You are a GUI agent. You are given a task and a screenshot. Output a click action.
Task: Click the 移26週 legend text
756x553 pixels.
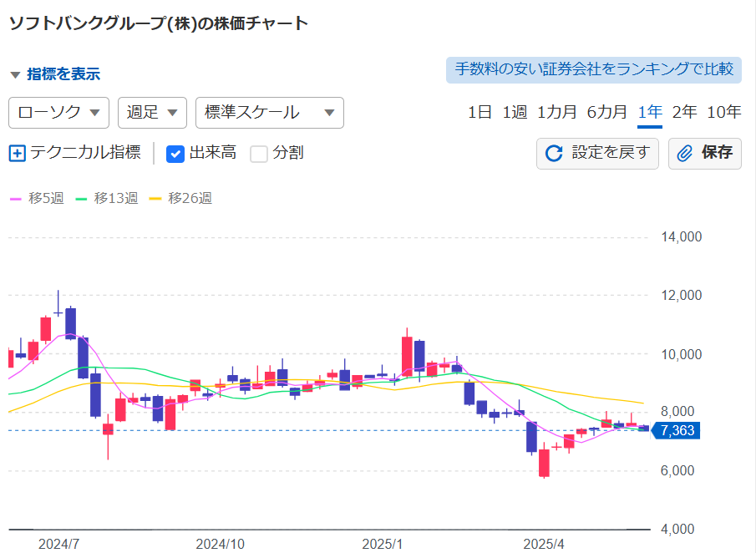(x=190, y=198)
